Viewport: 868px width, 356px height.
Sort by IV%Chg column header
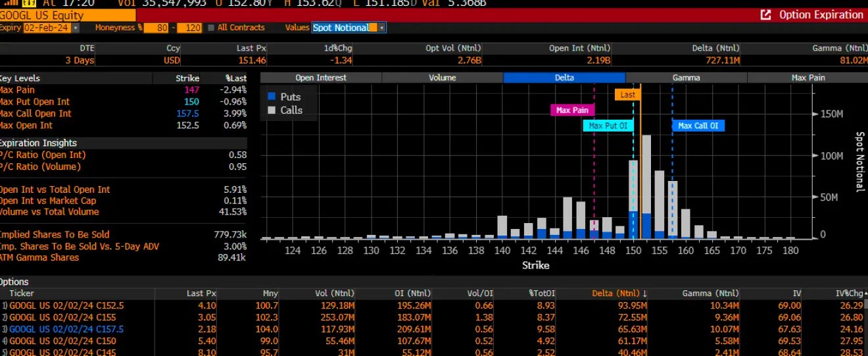coord(848,293)
